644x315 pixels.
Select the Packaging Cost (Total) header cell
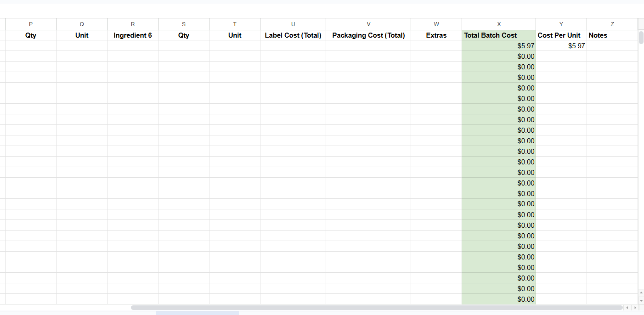pyautogui.click(x=368, y=35)
